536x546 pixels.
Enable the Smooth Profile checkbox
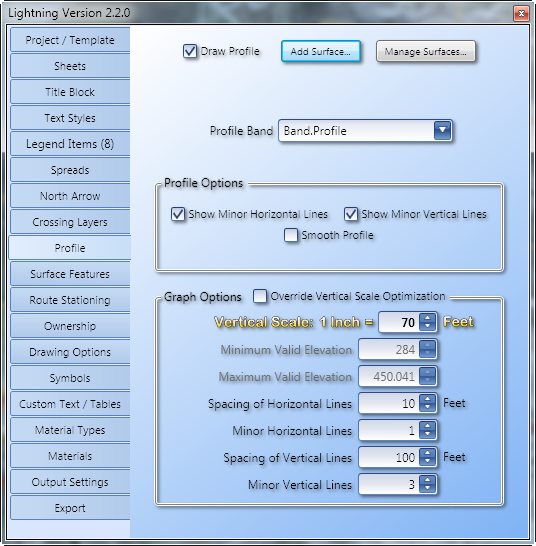[291, 235]
